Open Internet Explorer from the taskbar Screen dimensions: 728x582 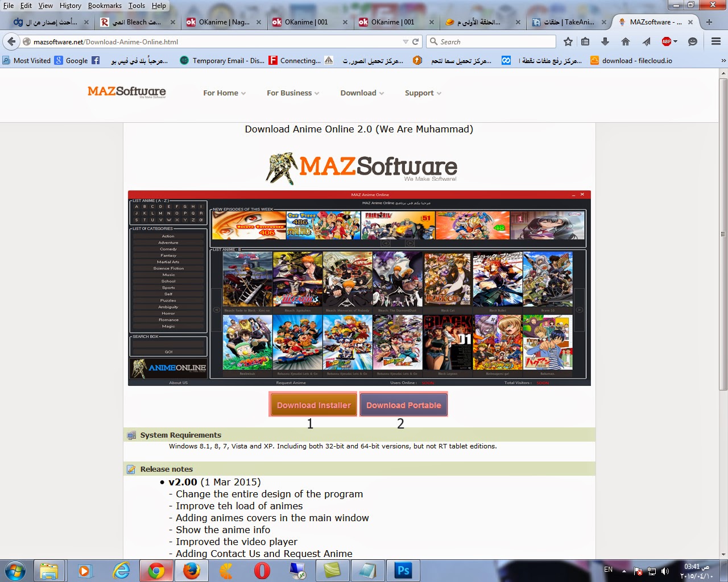(121, 571)
